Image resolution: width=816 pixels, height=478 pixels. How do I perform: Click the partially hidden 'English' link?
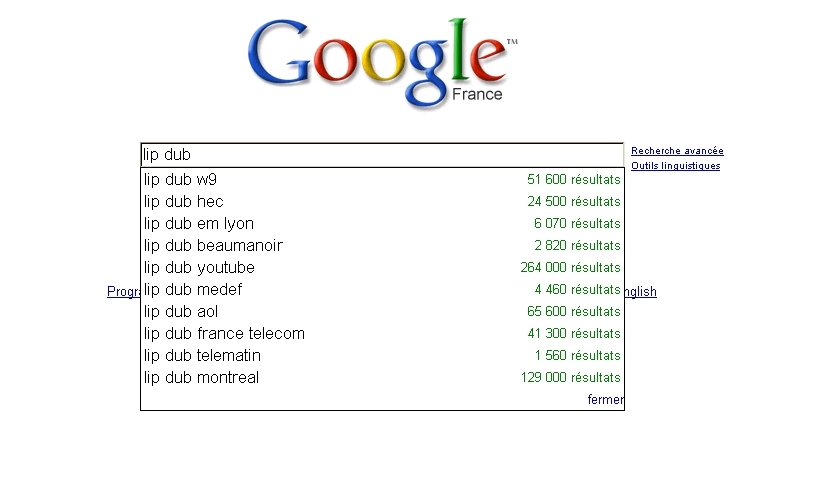[x=641, y=292]
